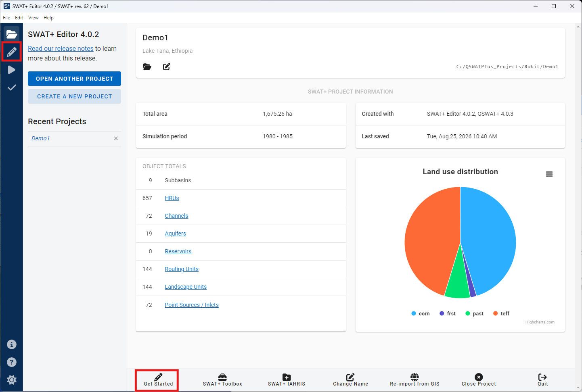This screenshot has width=582, height=392.
Task: Open SWAT+ IAHRIS from bottom toolbar
Action: pyautogui.click(x=287, y=380)
